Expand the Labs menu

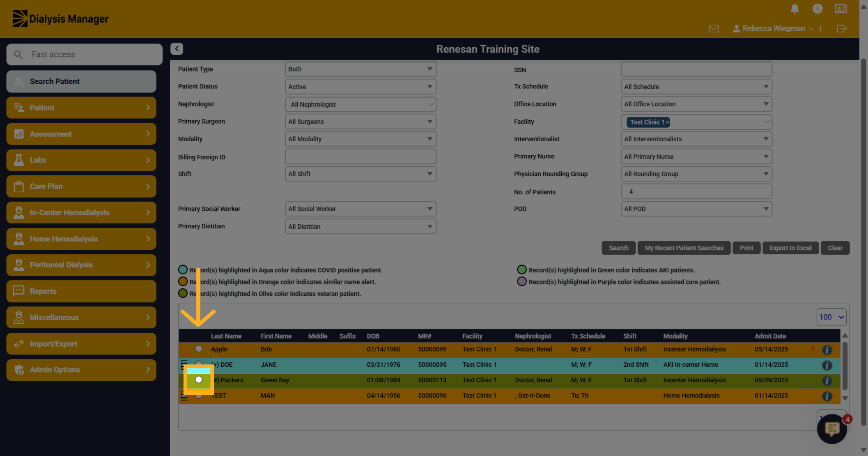click(x=81, y=160)
